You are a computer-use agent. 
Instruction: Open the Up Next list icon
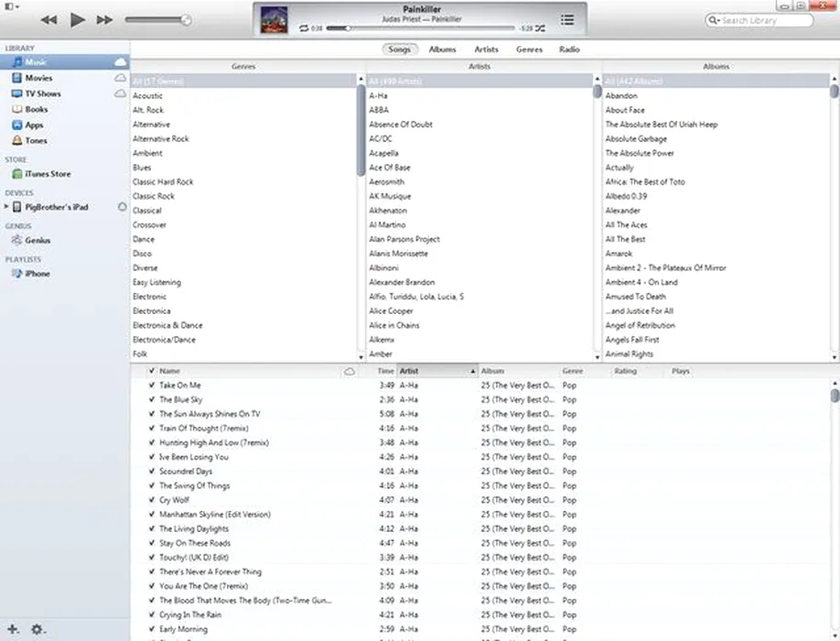coord(567,19)
